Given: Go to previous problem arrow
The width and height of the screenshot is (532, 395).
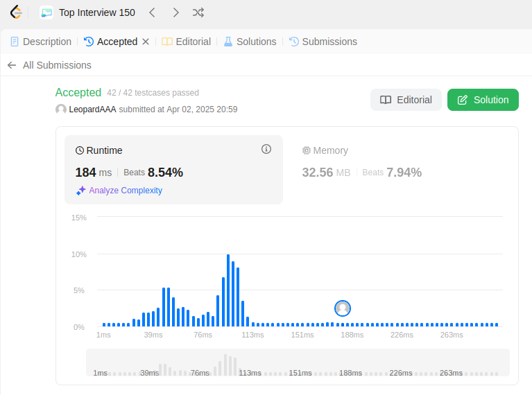Looking at the screenshot, I should click(152, 12).
